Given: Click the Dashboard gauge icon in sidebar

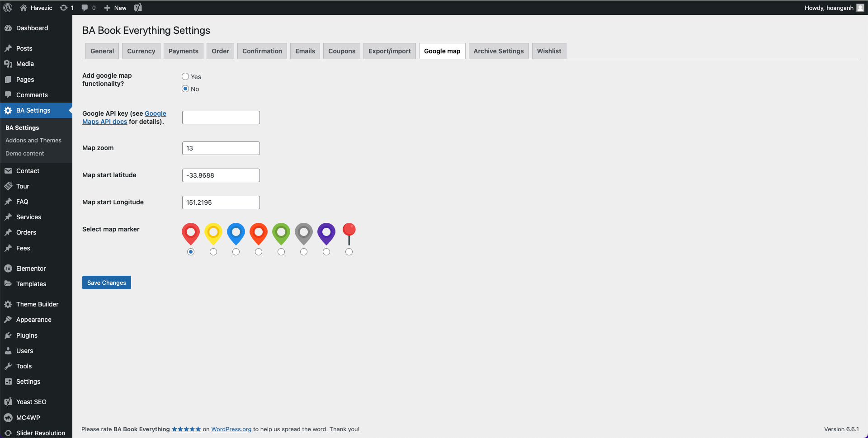Looking at the screenshot, I should (x=8, y=28).
